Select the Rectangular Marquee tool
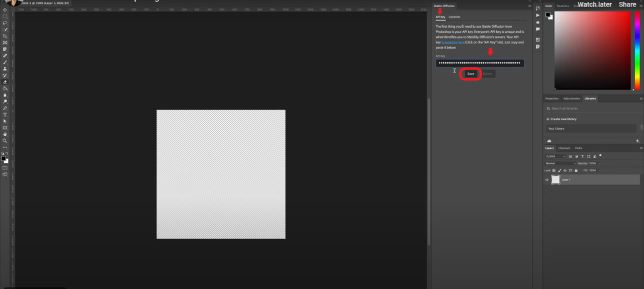Image resolution: width=644 pixels, height=289 pixels. click(x=5, y=16)
